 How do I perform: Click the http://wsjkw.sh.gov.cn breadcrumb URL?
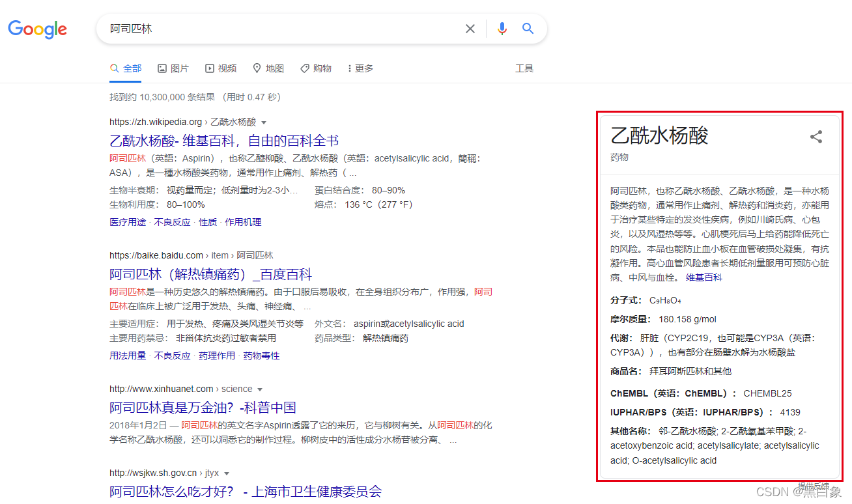tap(153, 473)
